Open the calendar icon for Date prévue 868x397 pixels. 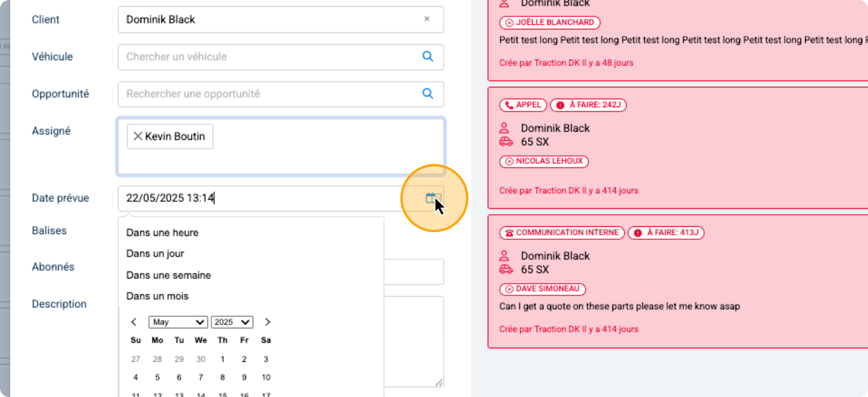coord(432,198)
